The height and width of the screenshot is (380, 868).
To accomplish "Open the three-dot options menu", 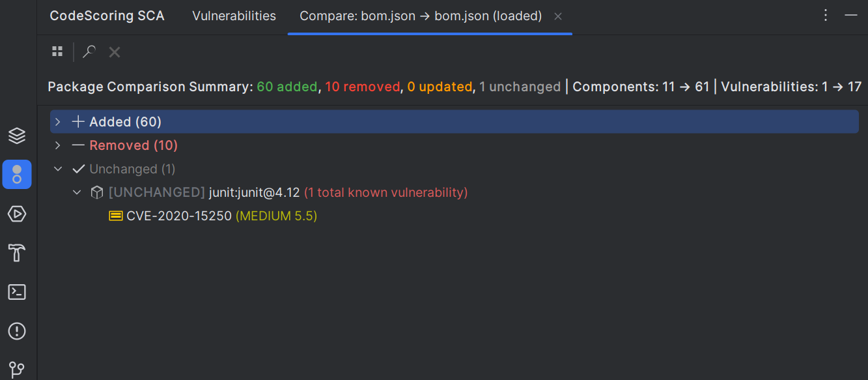I will [x=826, y=15].
